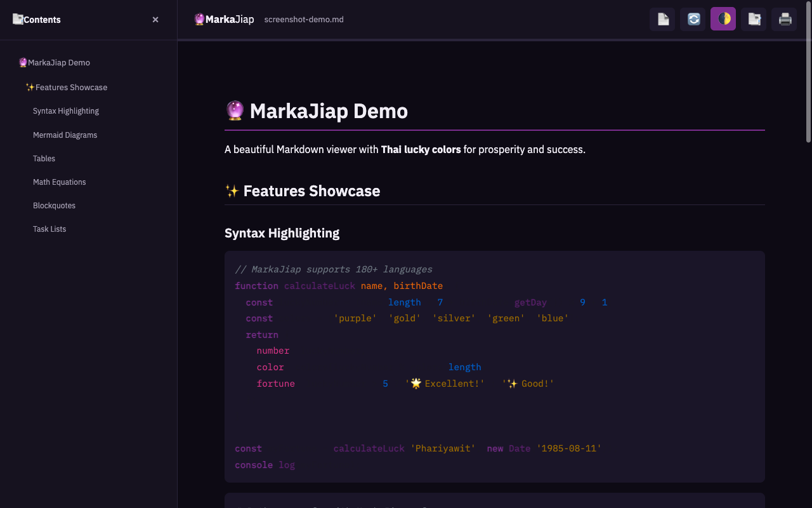Select MarkaJiap Demo in the contents tree

58,62
